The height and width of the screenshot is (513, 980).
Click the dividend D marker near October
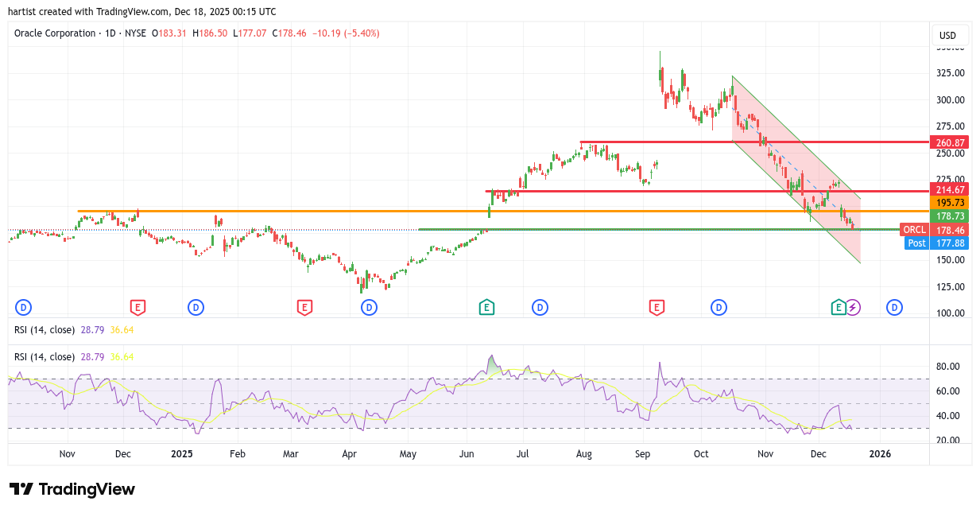pyautogui.click(x=719, y=307)
